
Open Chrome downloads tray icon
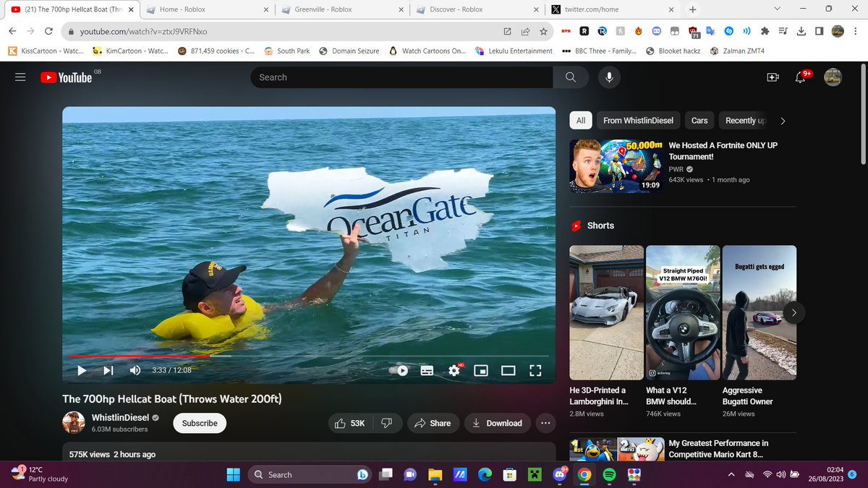pos(801,31)
